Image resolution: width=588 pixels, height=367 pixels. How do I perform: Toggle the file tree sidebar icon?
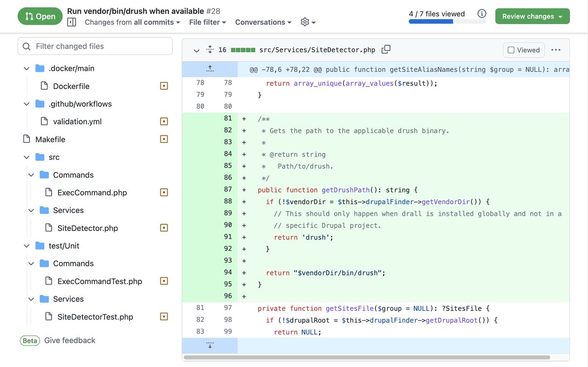click(x=72, y=22)
